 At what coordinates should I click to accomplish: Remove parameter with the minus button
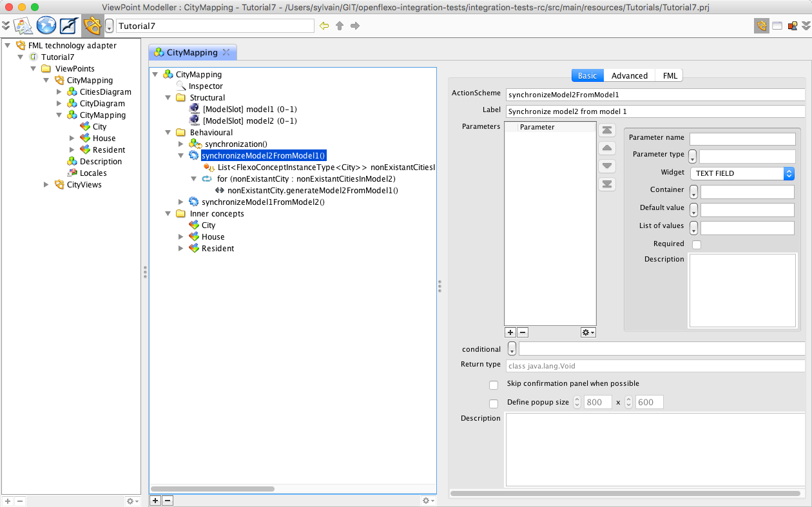(x=523, y=332)
